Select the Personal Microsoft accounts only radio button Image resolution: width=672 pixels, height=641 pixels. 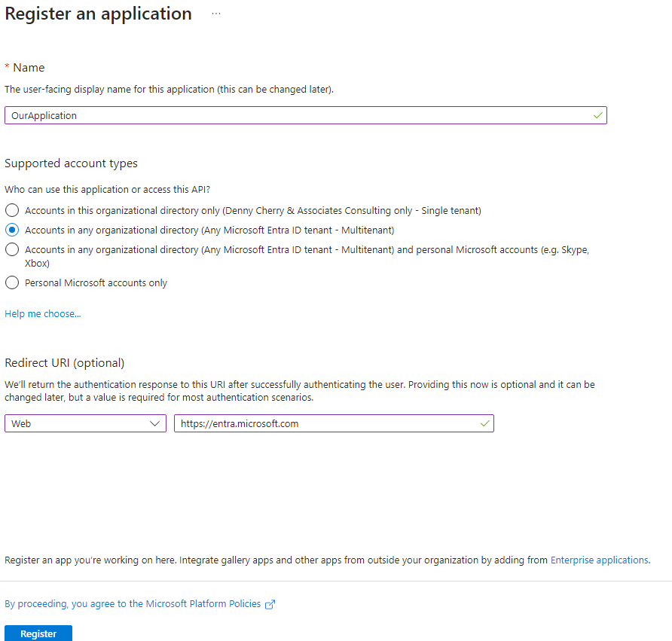[x=12, y=282]
